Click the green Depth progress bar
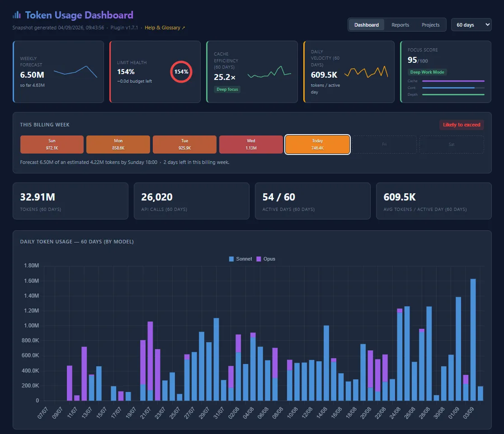The width and height of the screenshot is (504, 434). (453, 94)
